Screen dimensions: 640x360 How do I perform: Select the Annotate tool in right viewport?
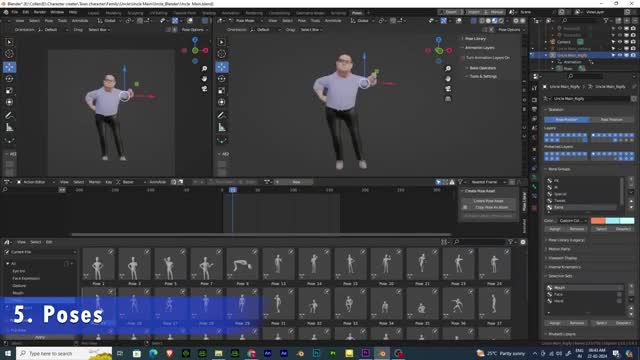coord(222,116)
